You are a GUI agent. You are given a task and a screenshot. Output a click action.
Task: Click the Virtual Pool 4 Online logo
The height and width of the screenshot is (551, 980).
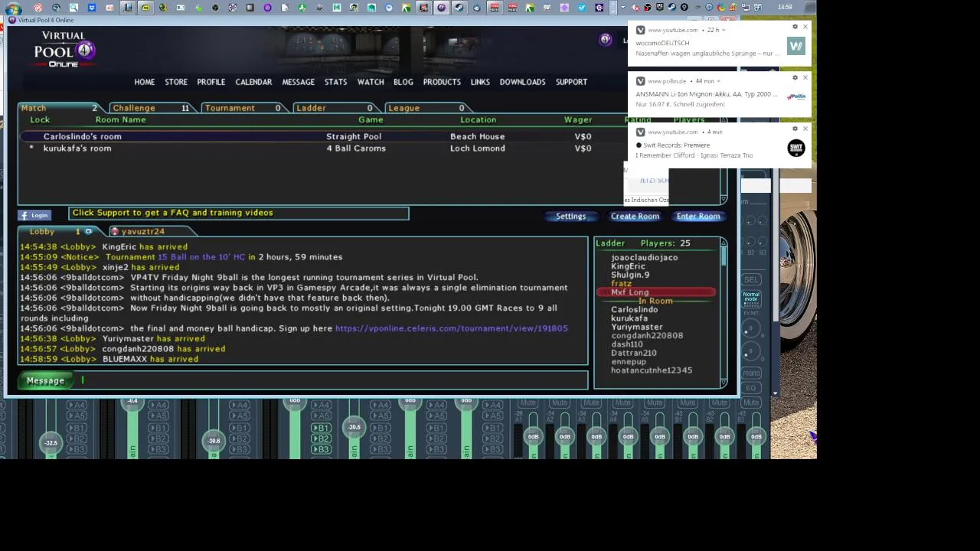click(63, 50)
